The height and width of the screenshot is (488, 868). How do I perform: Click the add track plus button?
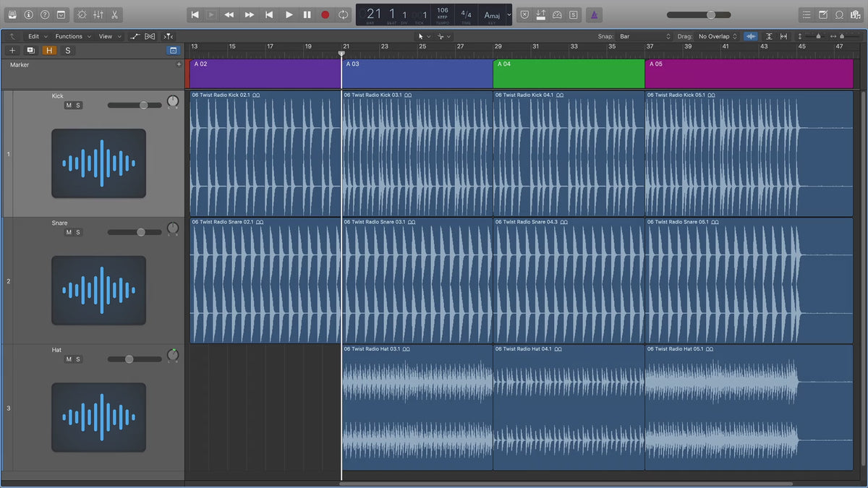point(12,51)
